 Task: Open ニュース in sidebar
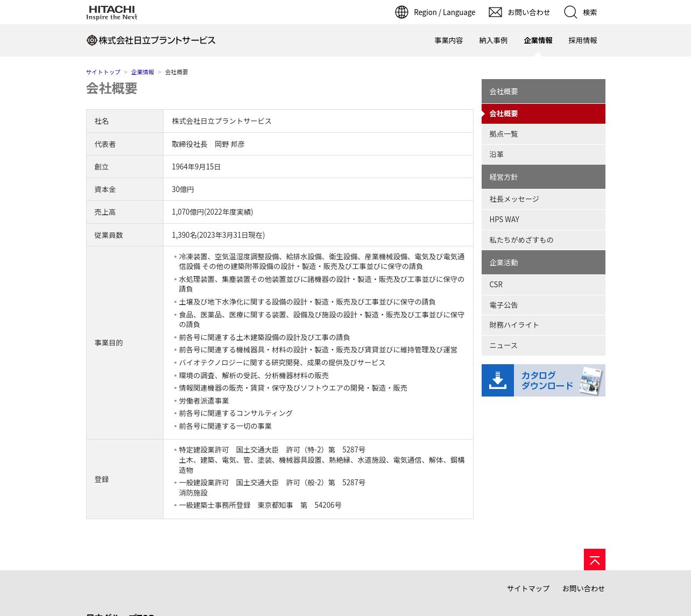point(544,345)
